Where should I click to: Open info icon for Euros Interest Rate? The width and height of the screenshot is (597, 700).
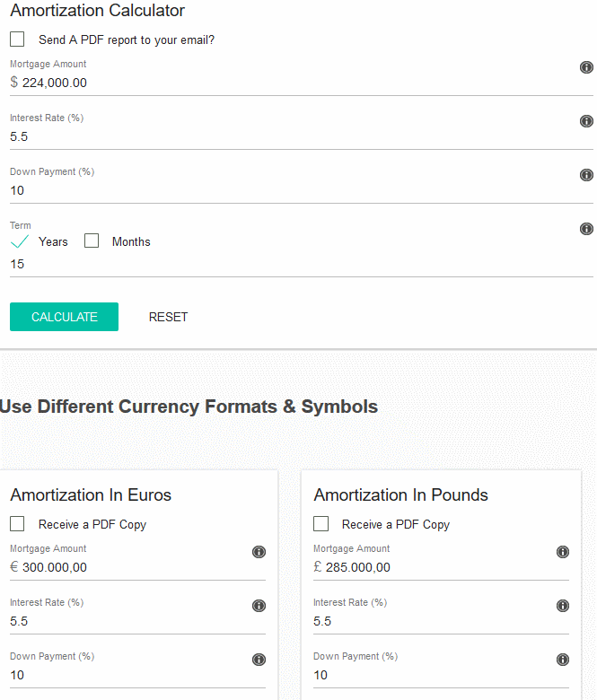click(x=259, y=606)
